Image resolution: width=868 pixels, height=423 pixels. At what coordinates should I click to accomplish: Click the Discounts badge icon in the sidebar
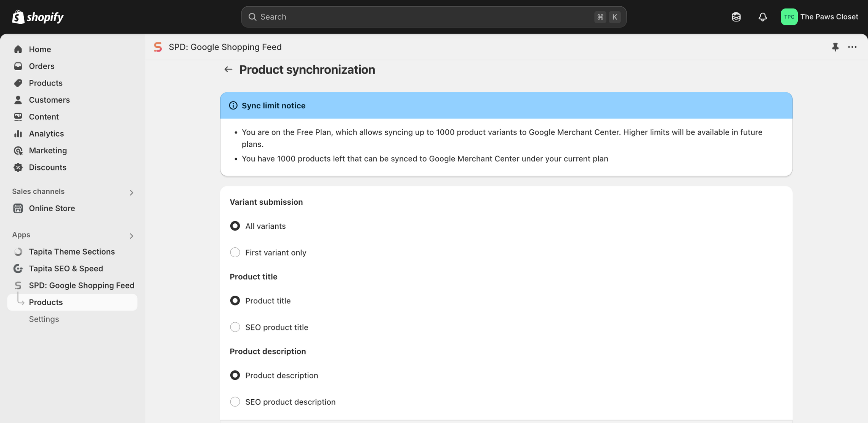18,168
